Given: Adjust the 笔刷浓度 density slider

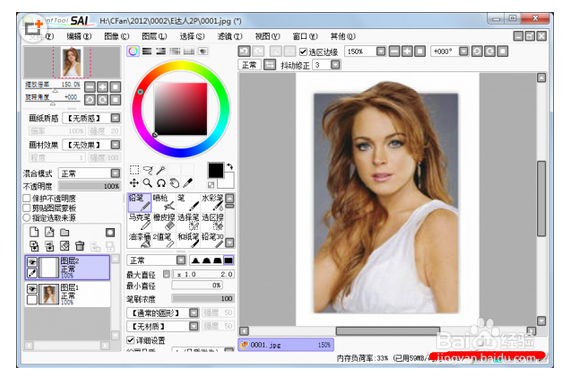Looking at the screenshot, I should coord(203,299).
